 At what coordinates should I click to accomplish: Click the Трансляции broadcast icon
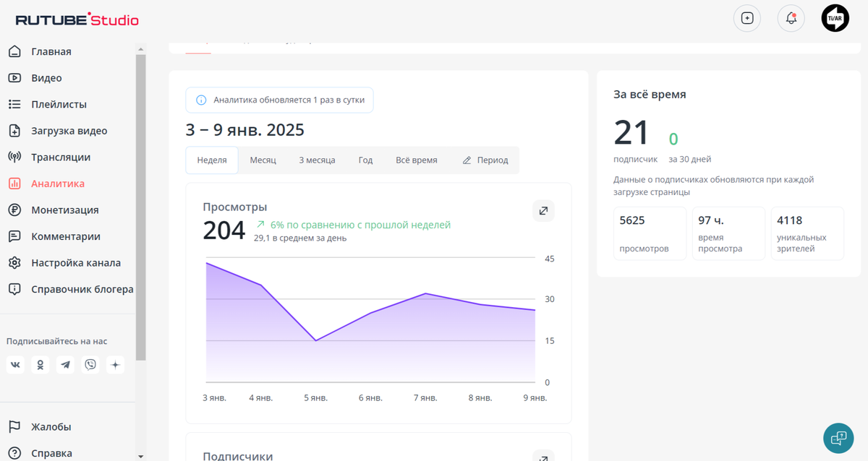(x=14, y=157)
